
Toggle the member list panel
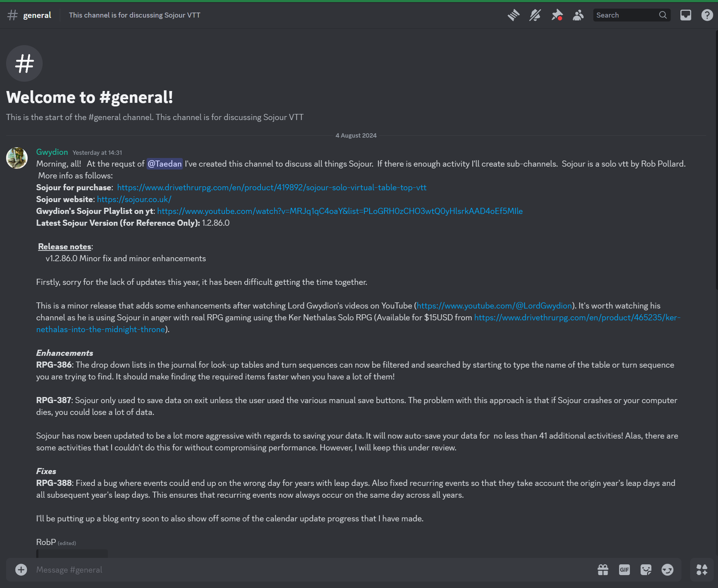pyautogui.click(x=578, y=15)
